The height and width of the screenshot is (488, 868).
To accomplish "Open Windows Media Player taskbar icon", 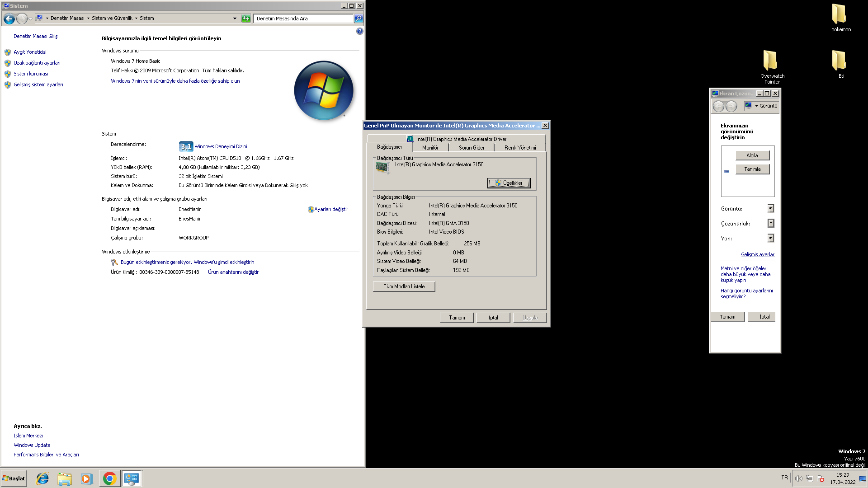I will tap(86, 479).
